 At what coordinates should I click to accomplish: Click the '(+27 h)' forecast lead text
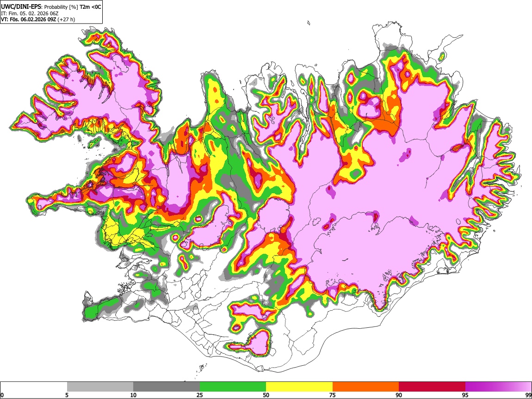coord(66,19)
